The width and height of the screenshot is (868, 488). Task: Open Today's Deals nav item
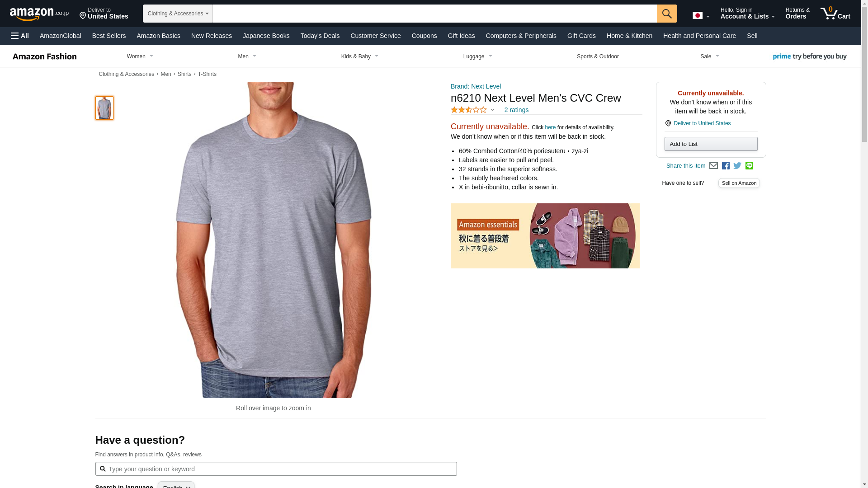pyautogui.click(x=320, y=36)
